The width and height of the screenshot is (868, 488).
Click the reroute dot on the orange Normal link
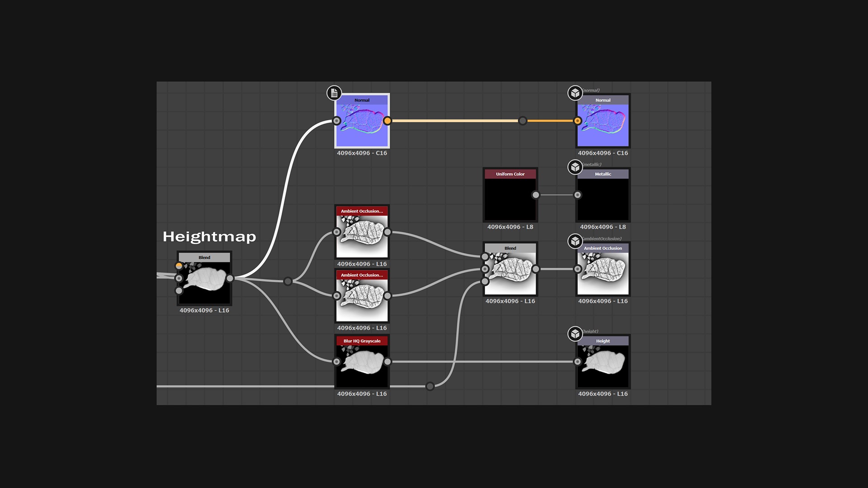pos(523,121)
